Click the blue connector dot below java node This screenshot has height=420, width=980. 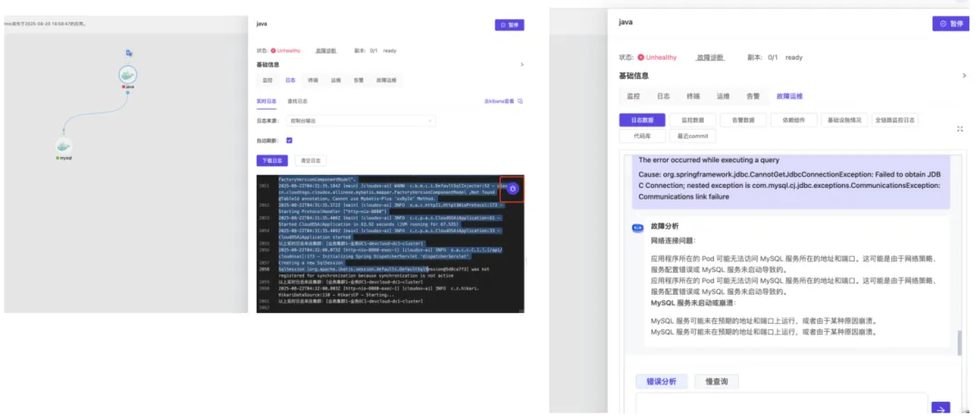128,93
